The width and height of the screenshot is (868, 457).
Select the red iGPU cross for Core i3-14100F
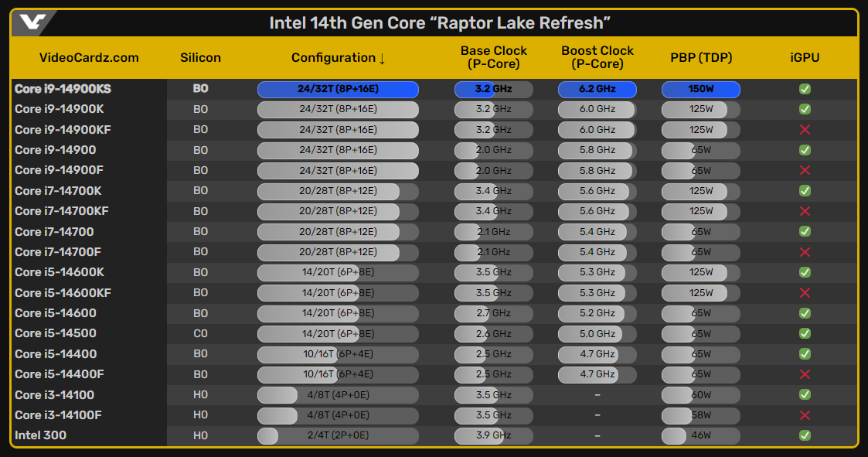[805, 415]
